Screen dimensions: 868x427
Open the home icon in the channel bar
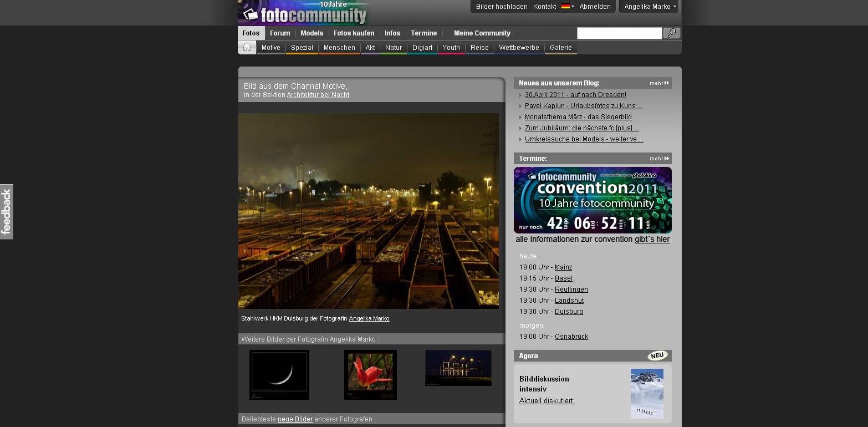[x=247, y=48]
